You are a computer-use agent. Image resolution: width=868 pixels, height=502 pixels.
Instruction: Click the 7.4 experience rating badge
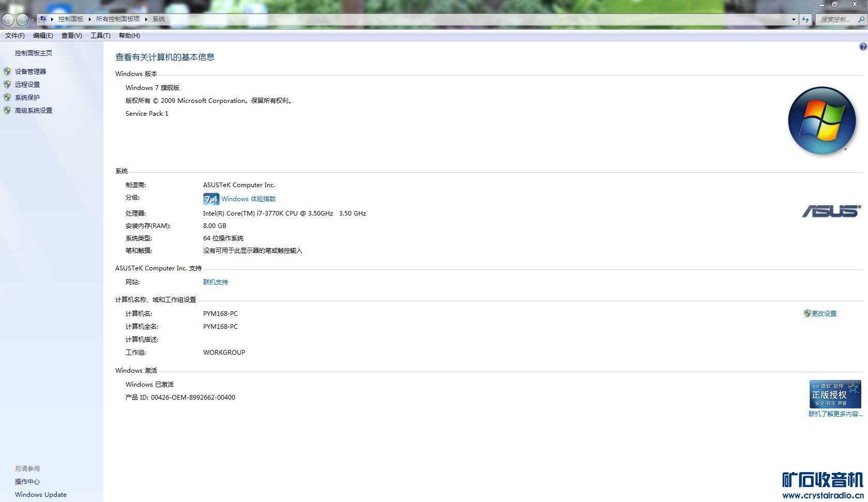pyautogui.click(x=211, y=199)
